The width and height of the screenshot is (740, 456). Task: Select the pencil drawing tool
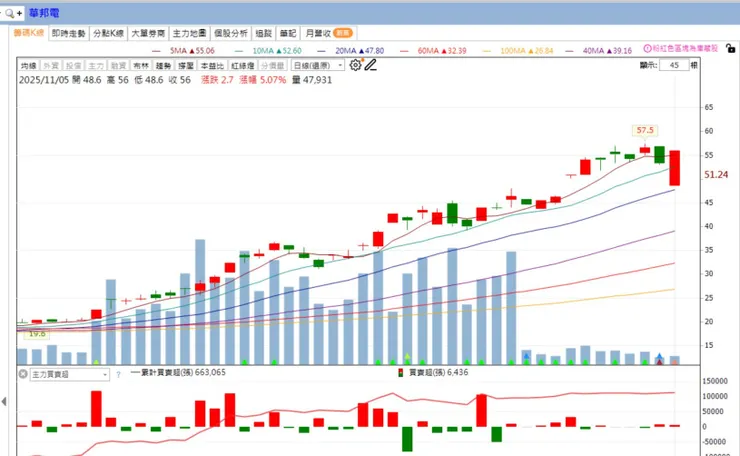tap(371, 65)
